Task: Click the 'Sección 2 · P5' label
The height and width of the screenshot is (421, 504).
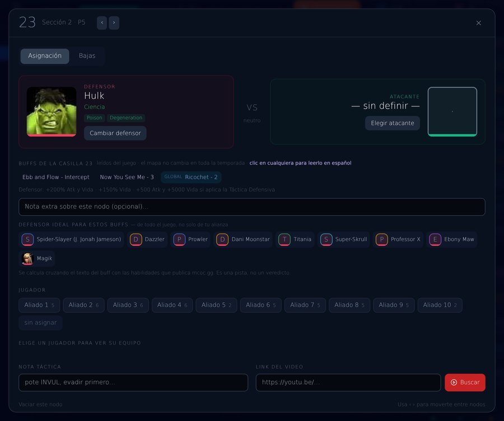Action: click(x=64, y=22)
